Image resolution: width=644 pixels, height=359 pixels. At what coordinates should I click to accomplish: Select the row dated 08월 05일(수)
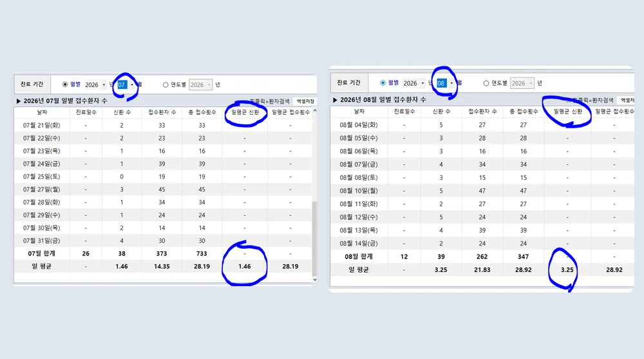482,138
